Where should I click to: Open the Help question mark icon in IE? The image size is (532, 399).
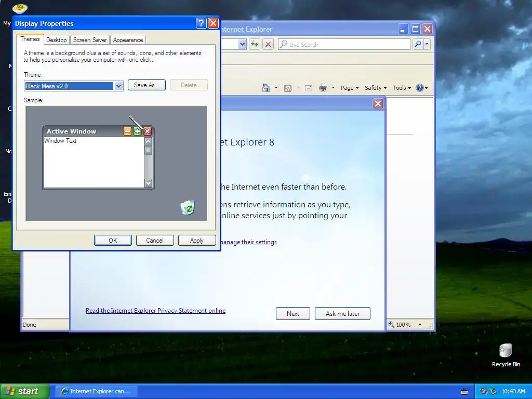point(420,88)
